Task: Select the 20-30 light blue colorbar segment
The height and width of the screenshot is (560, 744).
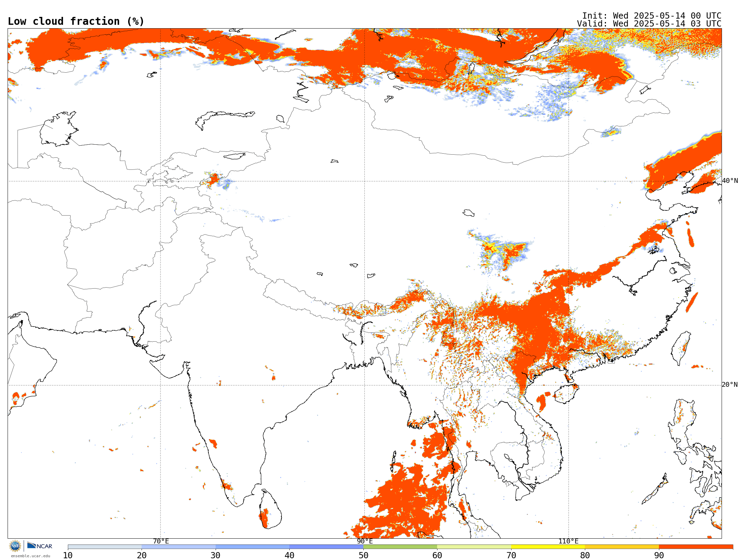Action: tap(178, 547)
